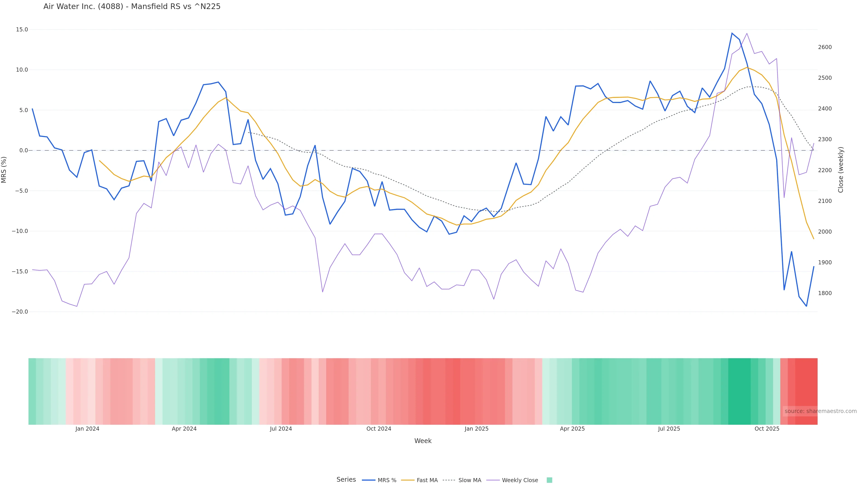Select the "Apr 2025" x-axis label

(x=572, y=429)
